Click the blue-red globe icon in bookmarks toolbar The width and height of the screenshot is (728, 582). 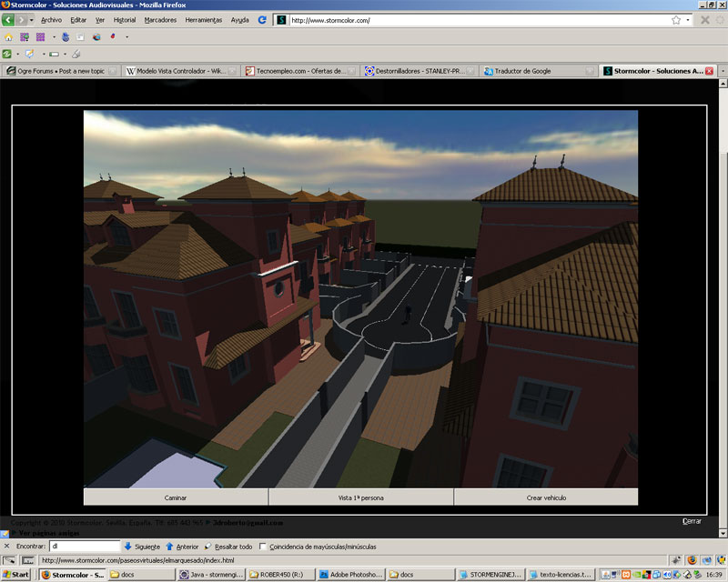point(96,37)
